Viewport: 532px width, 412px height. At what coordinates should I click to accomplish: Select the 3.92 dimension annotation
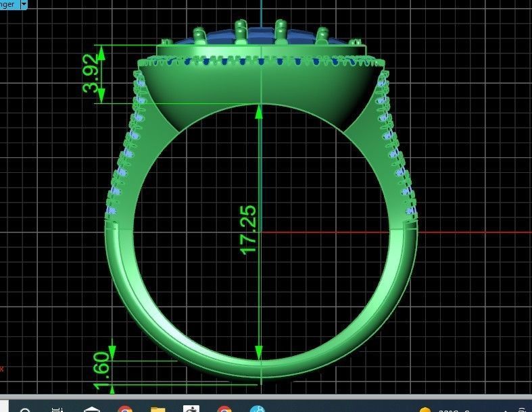(x=91, y=74)
